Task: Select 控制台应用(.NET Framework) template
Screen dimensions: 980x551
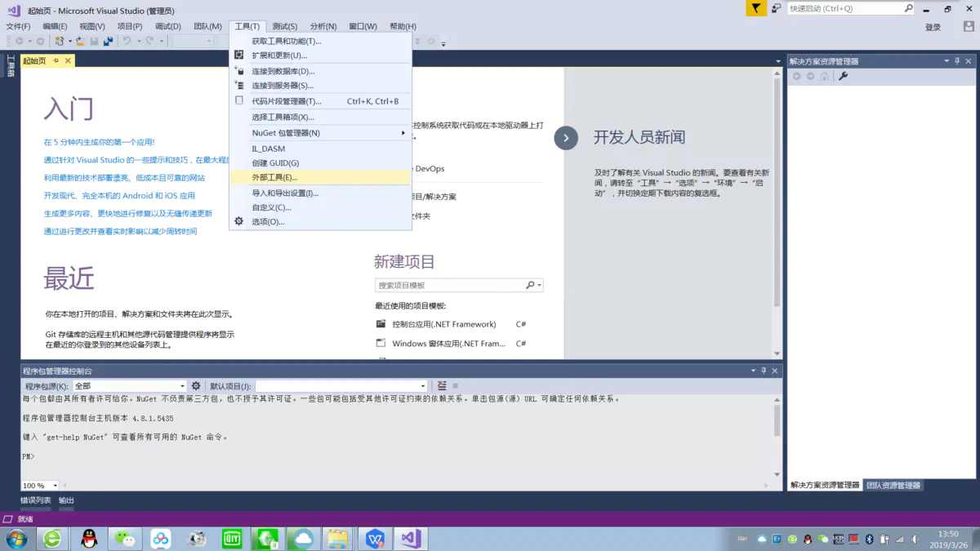Action: point(451,324)
